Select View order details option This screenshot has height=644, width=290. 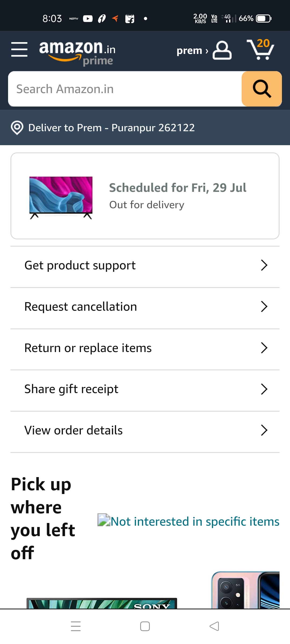point(74,430)
